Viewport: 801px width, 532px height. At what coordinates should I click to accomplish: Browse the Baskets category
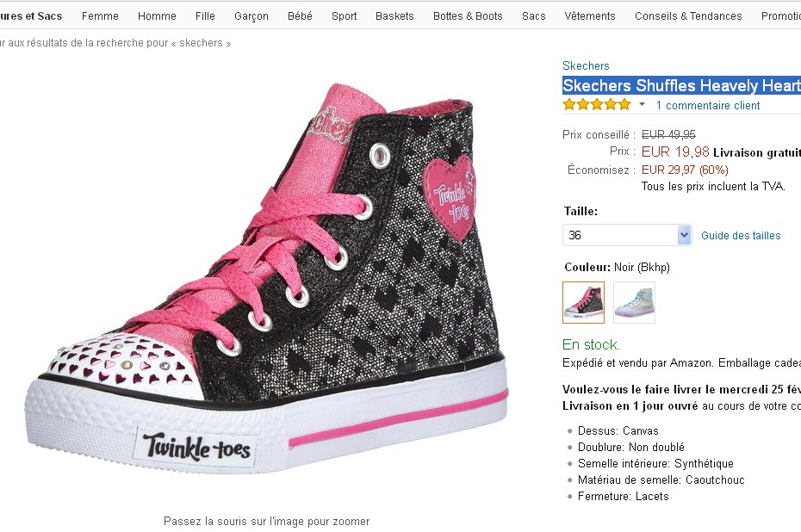coord(394,16)
